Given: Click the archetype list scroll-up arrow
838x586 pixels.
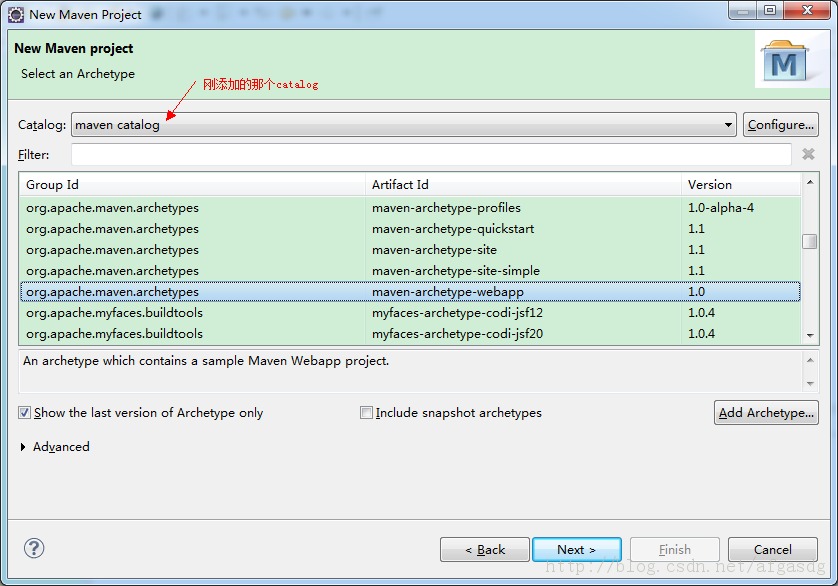Looking at the screenshot, I should point(810,182).
